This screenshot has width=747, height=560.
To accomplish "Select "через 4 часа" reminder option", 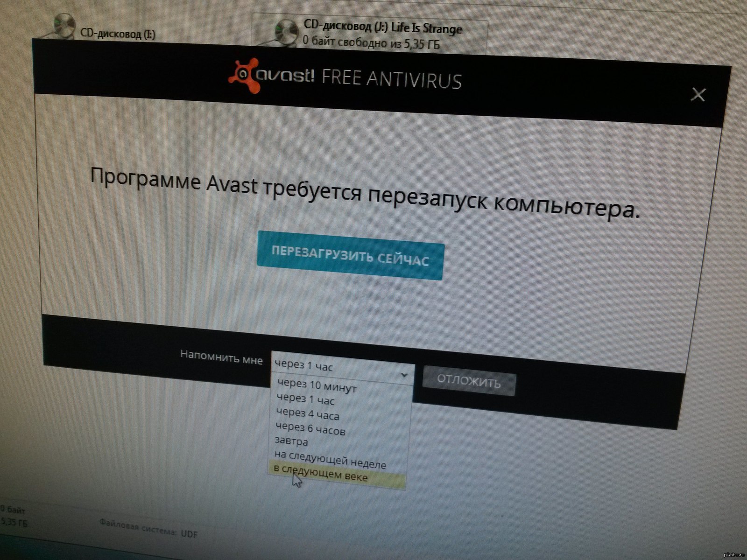I will 308,414.
